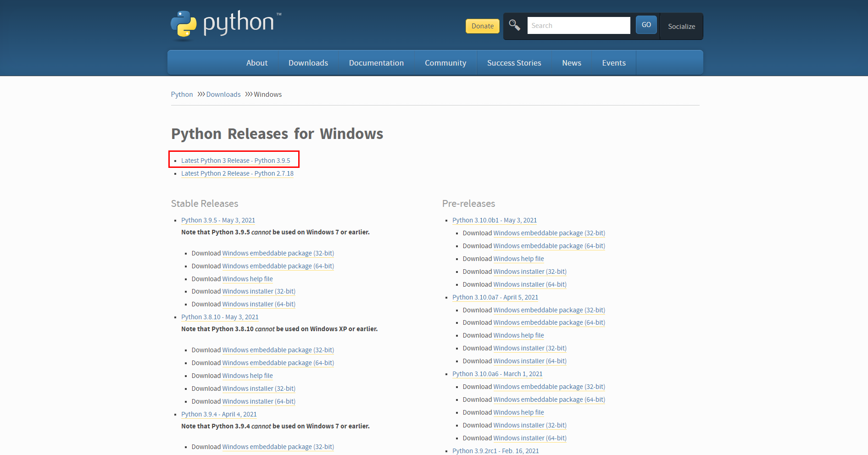Download Python 3.10.0b1 Windows installer (64-bit)

(x=530, y=284)
